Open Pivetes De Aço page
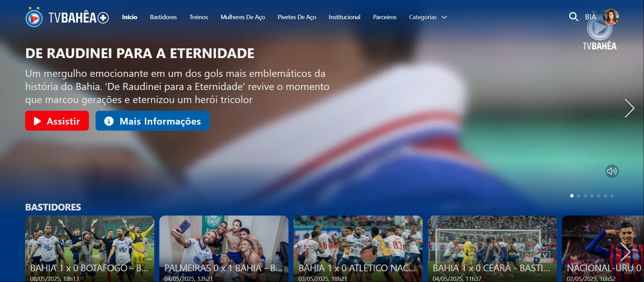 tap(297, 17)
